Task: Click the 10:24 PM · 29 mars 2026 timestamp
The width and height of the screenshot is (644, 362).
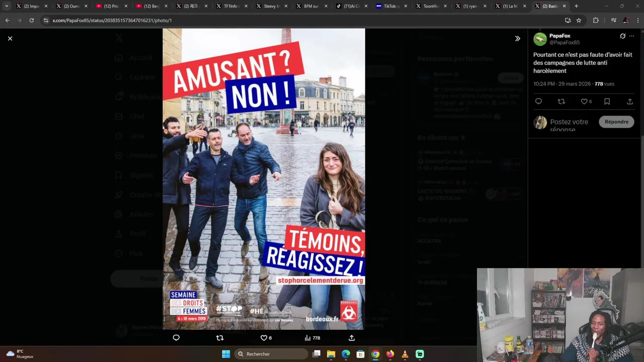Action: (562, 84)
